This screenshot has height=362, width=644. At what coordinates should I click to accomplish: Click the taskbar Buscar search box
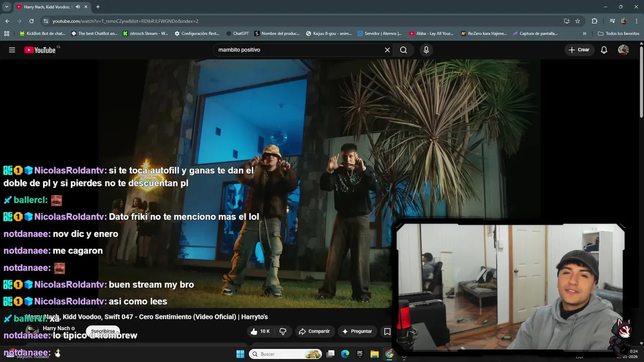pyautogui.click(x=286, y=354)
